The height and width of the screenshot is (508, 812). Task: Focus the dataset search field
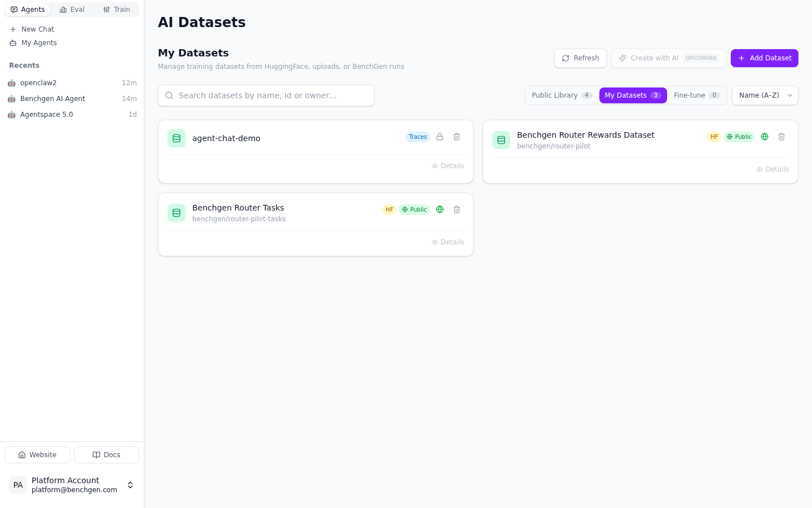tap(266, 95)
